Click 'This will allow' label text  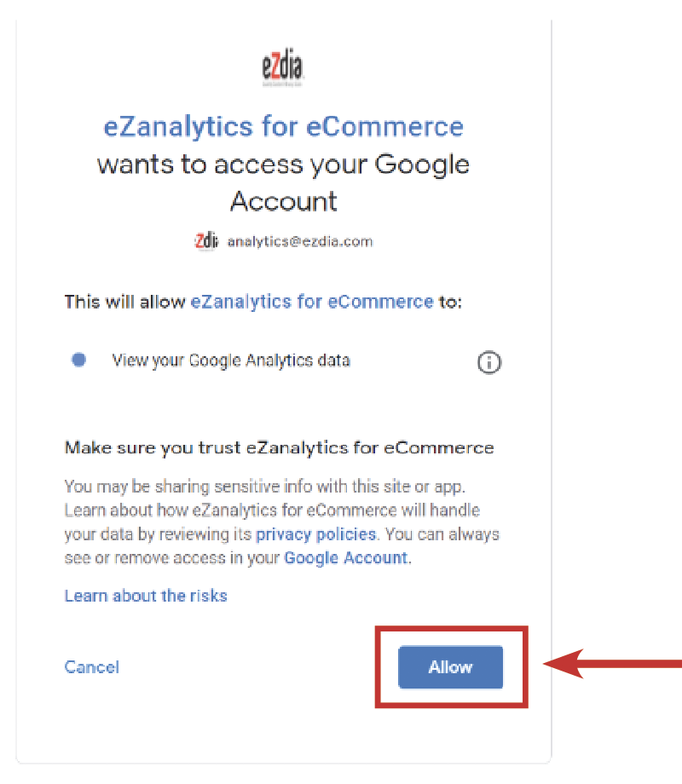coord(125,302)
